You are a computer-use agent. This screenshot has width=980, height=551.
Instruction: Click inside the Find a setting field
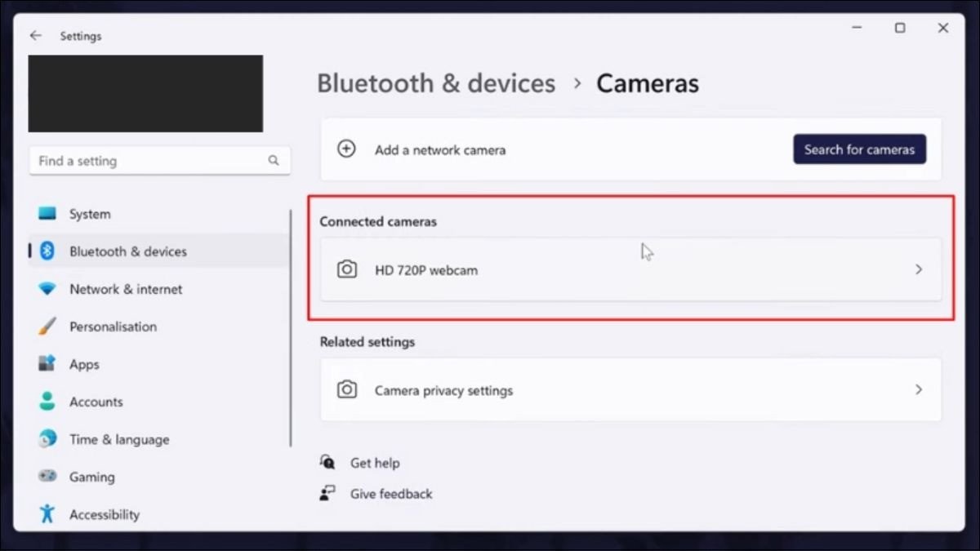147,161
